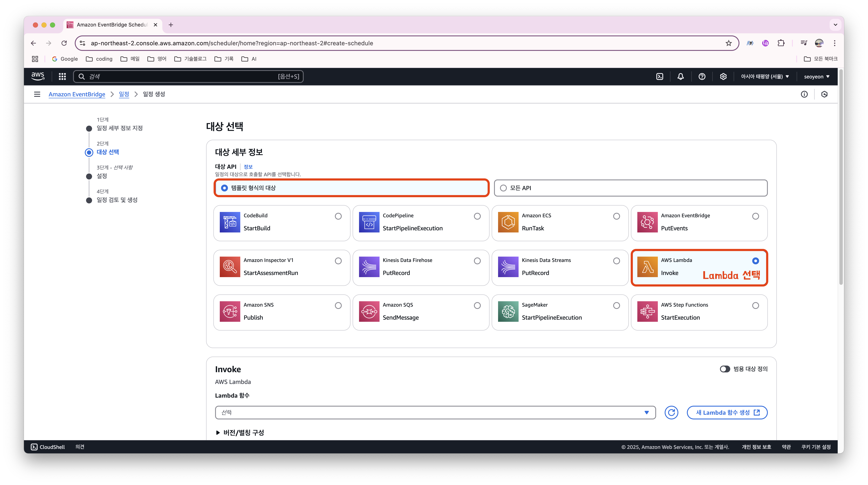
Task: Click the info circle icon near breadcrumb
Action: [x=804, y=94]
